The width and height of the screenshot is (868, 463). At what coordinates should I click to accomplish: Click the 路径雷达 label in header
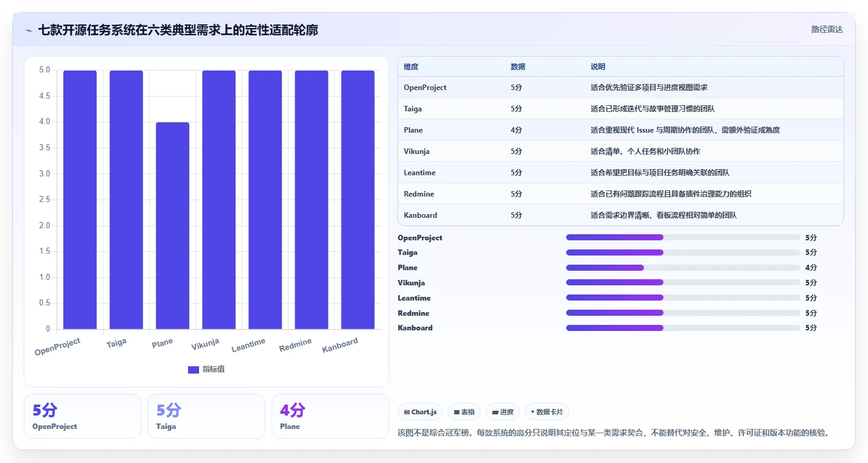pos(827,29)
